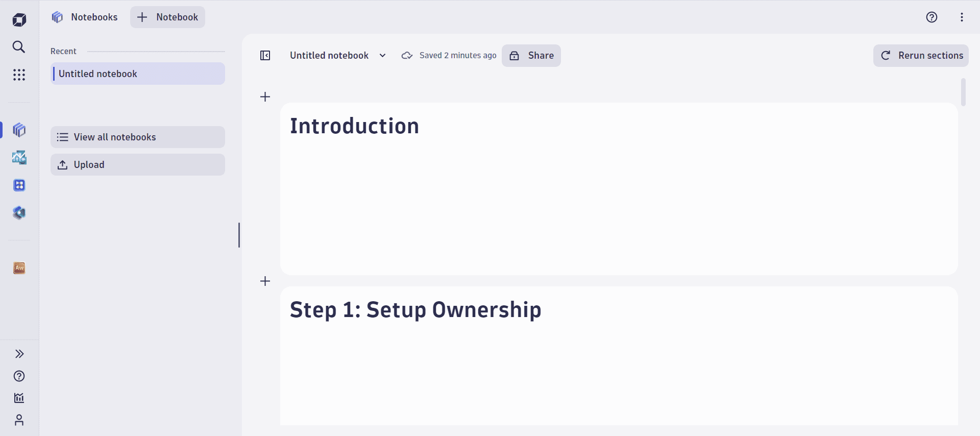
Task: Click View all notebooks
Action: point(138,137)
